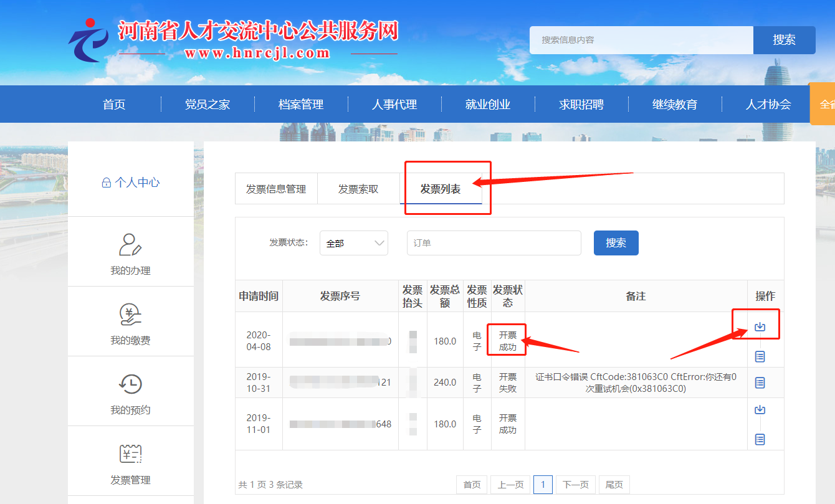Click www.hnrcjl.com site address
The height and width of the screenshot is (504, 835).
(x=257, y=54)
